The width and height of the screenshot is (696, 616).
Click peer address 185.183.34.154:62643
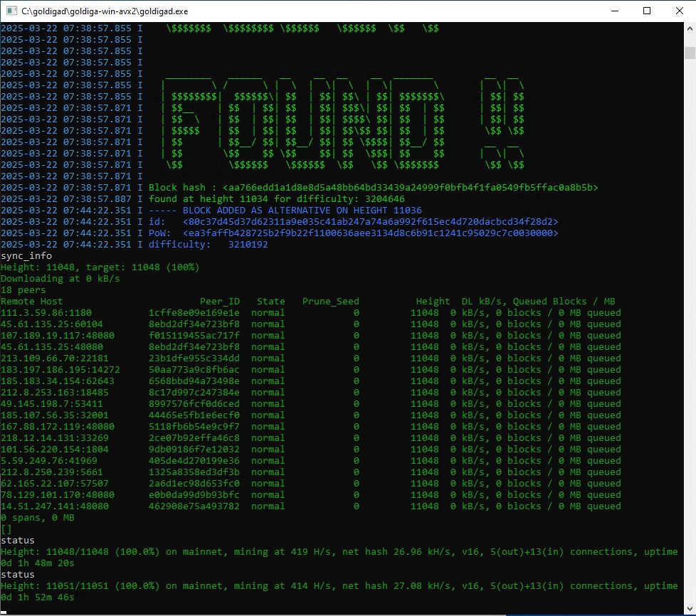pos(58,381)
